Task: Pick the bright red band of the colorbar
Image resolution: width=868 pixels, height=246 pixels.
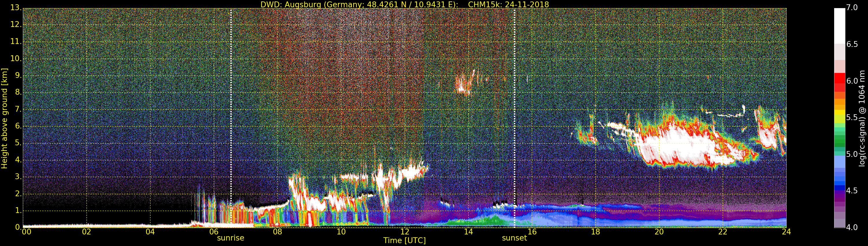Action: coord(839,78)
